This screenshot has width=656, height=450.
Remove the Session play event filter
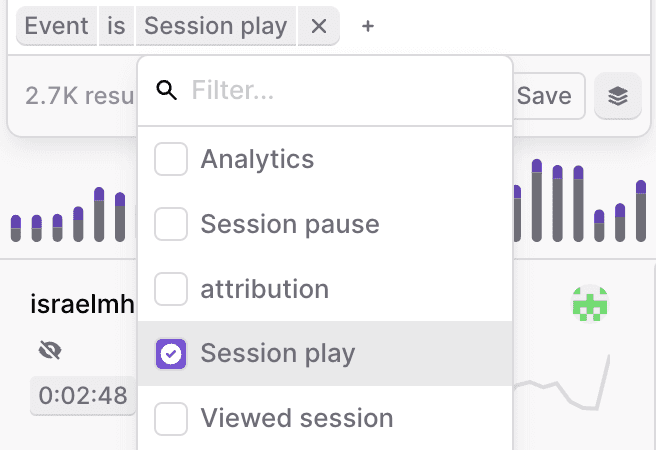point(319,26)
